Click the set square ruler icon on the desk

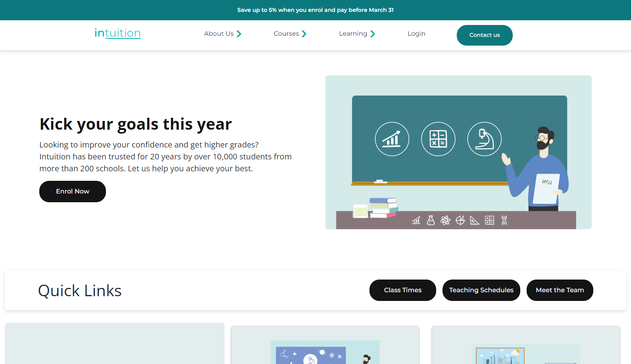point(475,220)
